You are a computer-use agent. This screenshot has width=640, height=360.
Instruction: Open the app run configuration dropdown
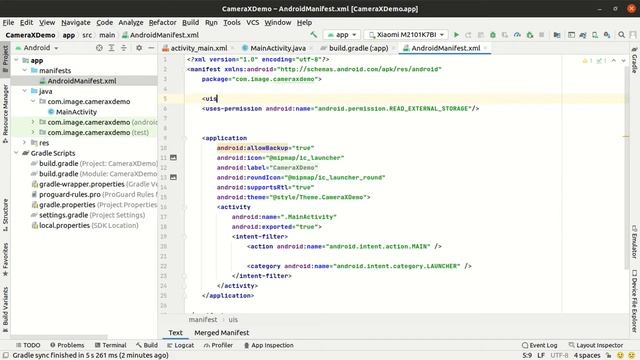342,35
